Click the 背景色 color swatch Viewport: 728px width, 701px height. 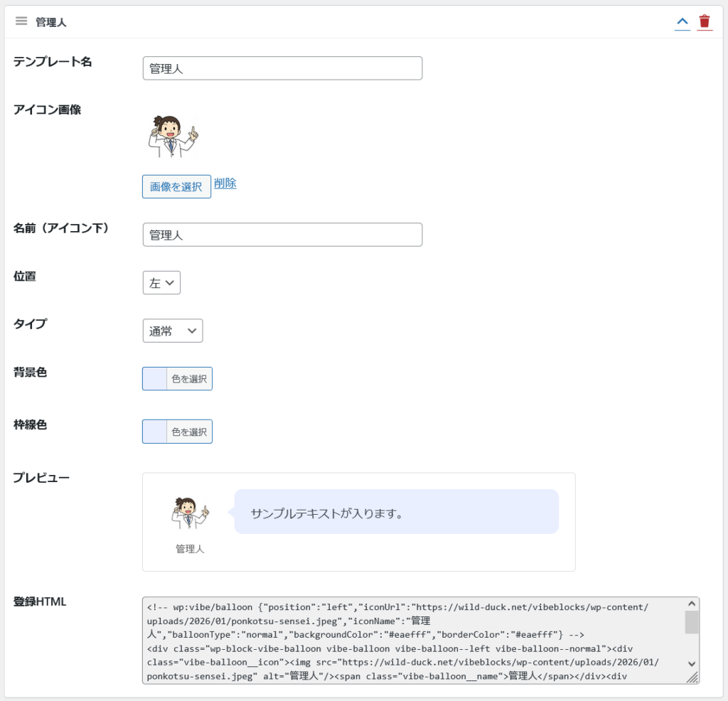click(155, 379)
